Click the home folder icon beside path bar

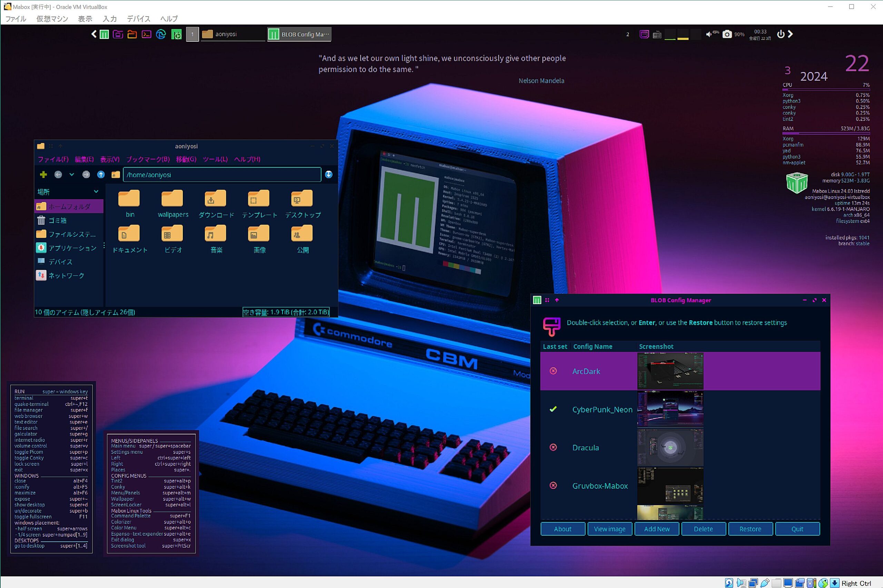116,175
